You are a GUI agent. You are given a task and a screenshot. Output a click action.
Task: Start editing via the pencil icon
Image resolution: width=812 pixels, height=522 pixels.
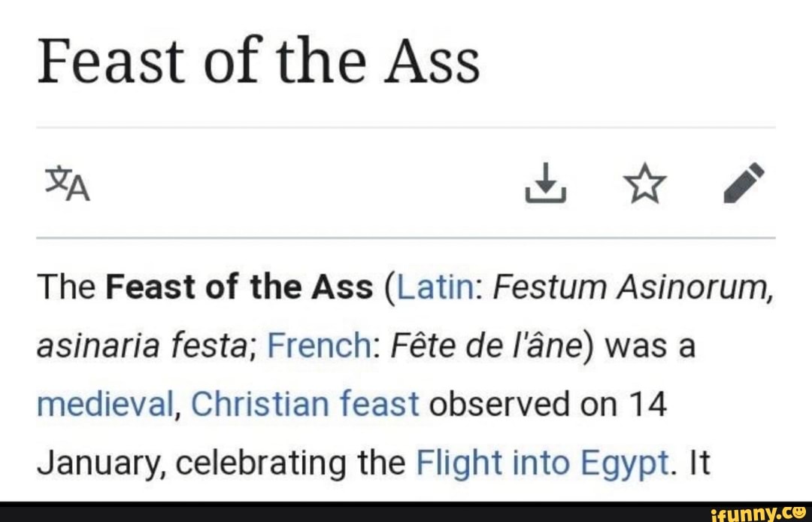tap(744, 183)
